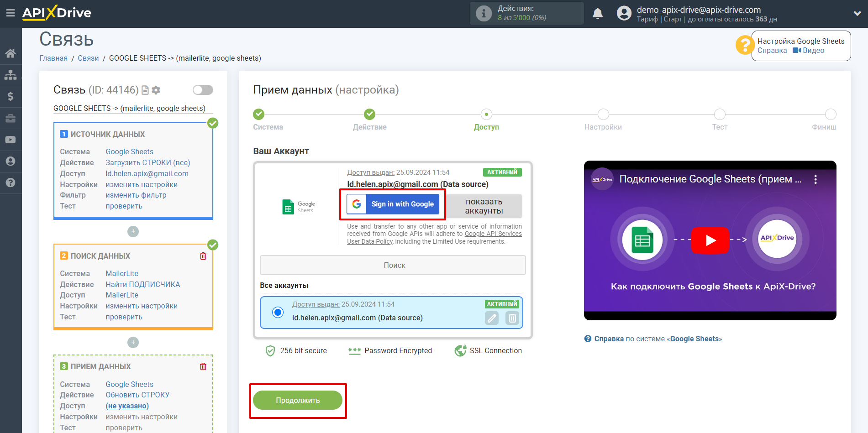Click Найти ПОДПИСЧИКА action link
Viewport: 868px width, 433px height.
click(x=143, y=284)
